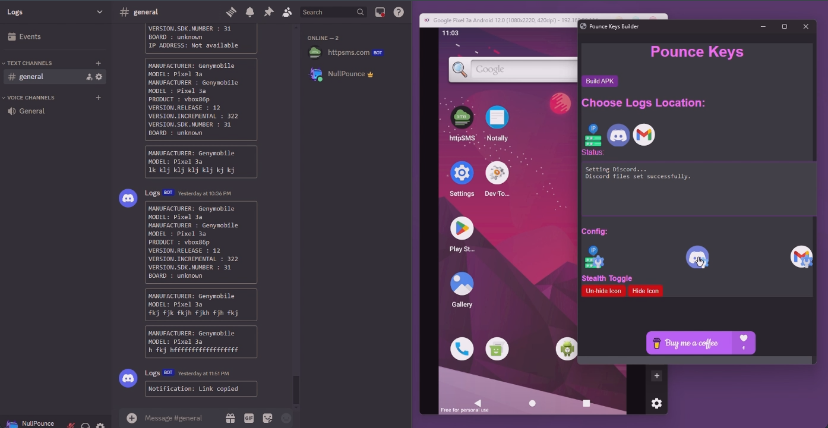Click the Status log text area

point(698,189)
